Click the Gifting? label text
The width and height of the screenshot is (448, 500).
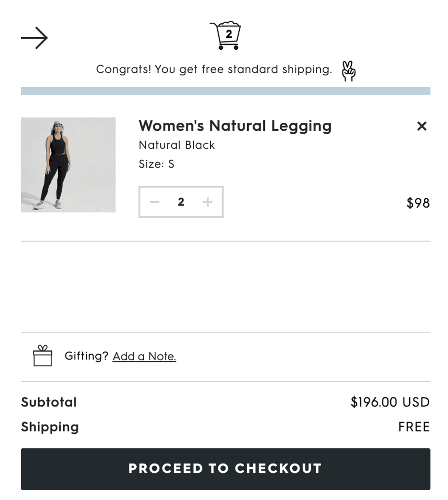(x=86, y=356)
